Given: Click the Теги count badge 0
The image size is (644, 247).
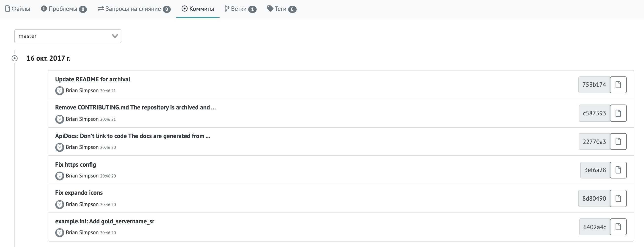Looking at the screenshot, I should [292, 9].
